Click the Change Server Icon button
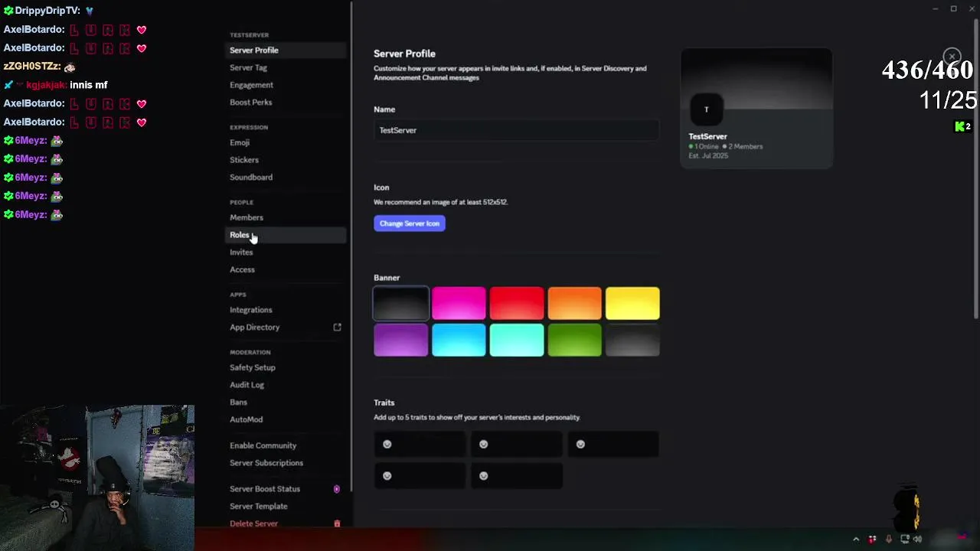Screen dimensions: 980x551 pyautogui.click(x=410, y=223)
